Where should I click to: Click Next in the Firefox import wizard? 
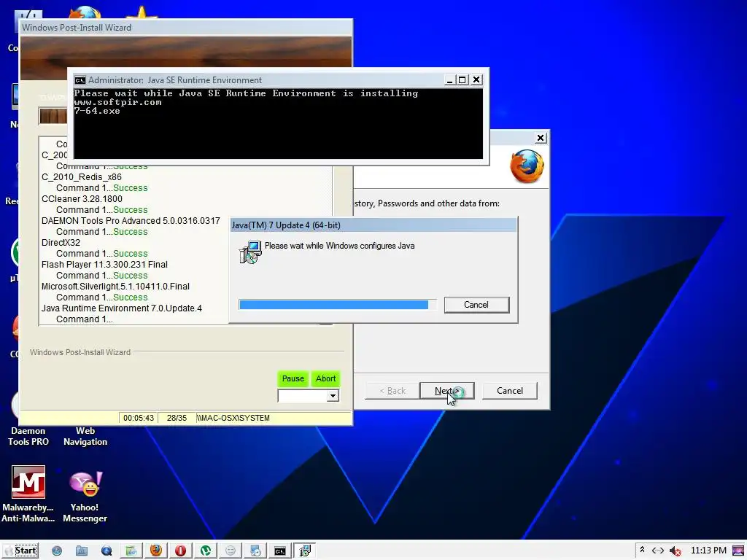447,391
